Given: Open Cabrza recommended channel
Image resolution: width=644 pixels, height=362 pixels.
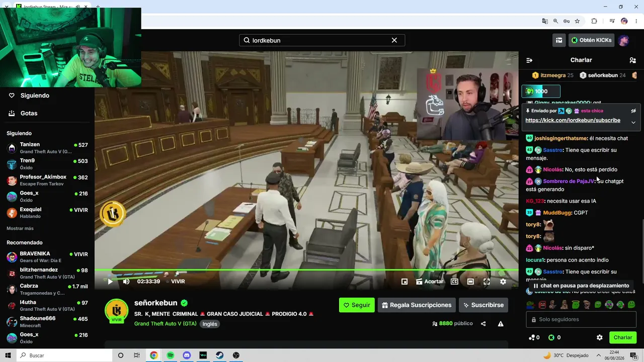Looking at the screenshot, I should [47, 289].
